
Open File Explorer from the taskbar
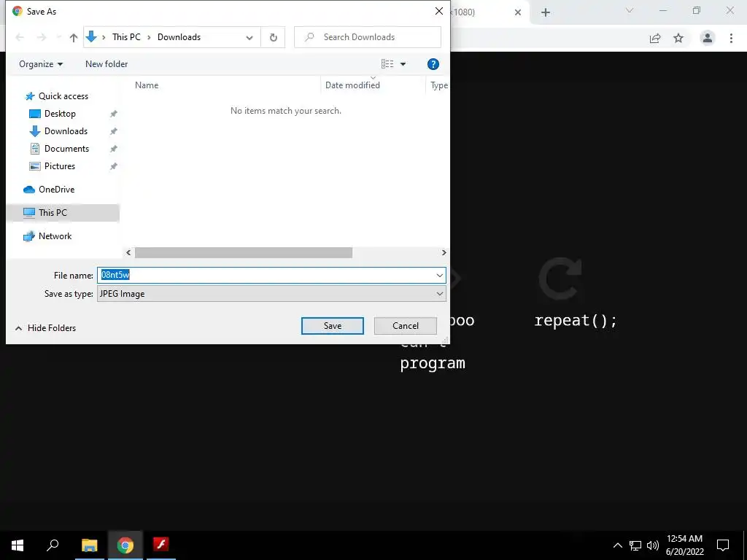89,545
